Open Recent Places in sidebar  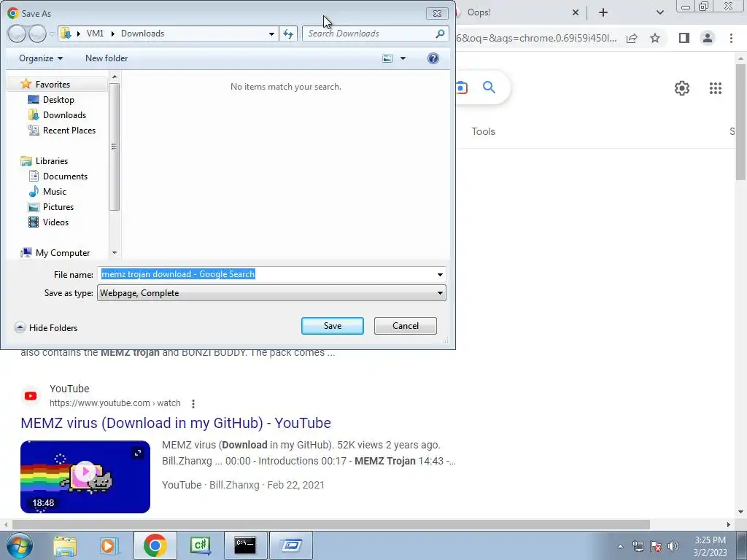click(x=69, y=130)
